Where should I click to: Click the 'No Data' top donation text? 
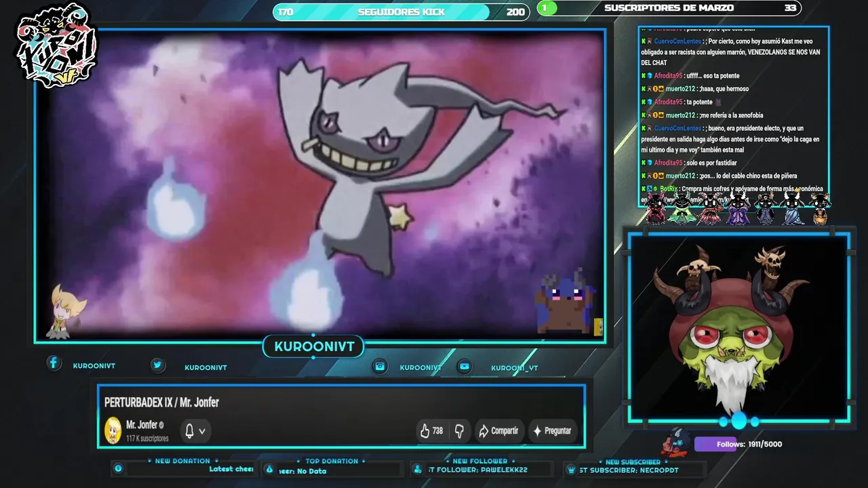[x=312, y=471]
